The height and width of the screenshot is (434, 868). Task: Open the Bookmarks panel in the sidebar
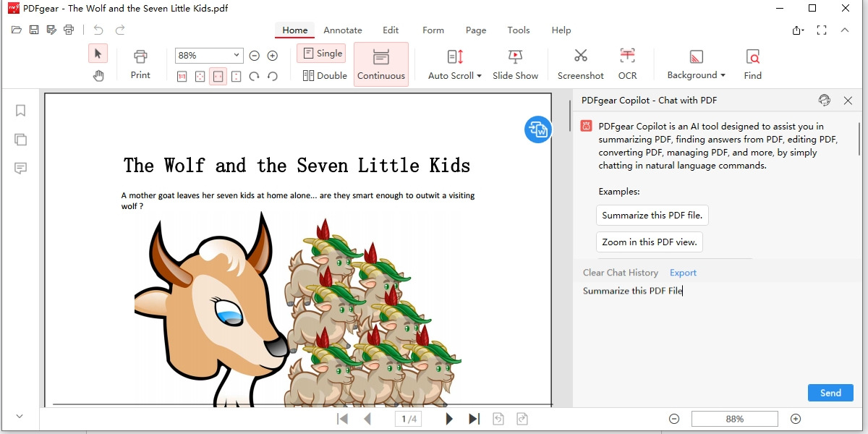pos(20,110)
